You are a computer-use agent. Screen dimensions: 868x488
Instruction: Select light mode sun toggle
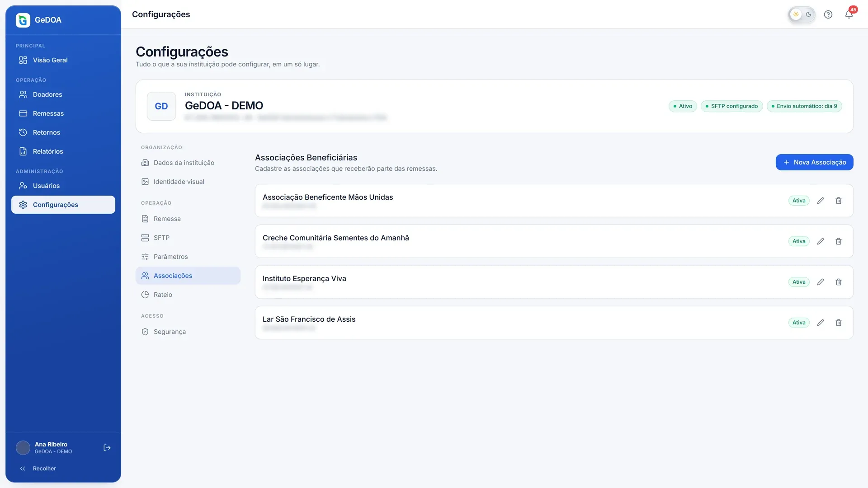point(796,14)
